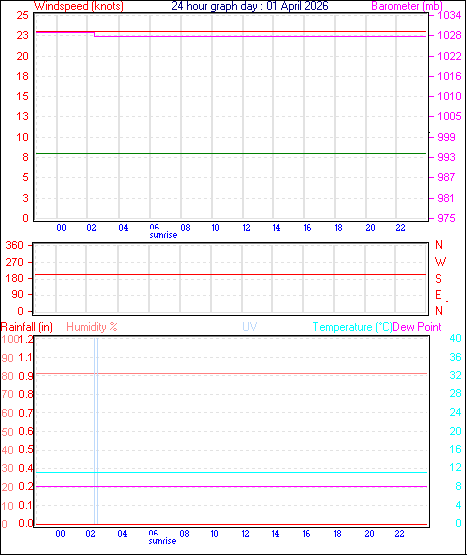Click the 3 knots windspeed axis label
Viewport: 467px width, 559px height.
pyautogui.click(x=25, y=198)
